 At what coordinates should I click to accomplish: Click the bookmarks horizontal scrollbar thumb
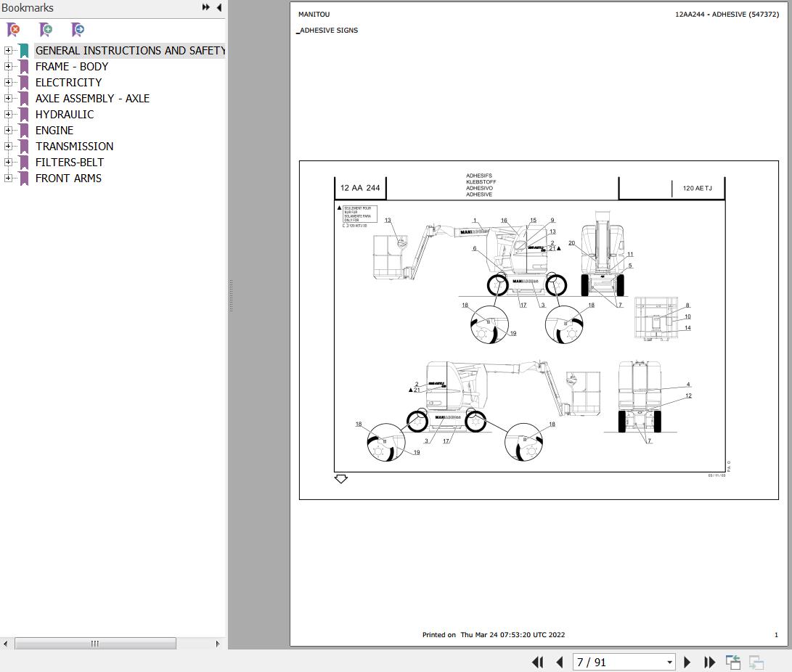click(x=95, y=644)
